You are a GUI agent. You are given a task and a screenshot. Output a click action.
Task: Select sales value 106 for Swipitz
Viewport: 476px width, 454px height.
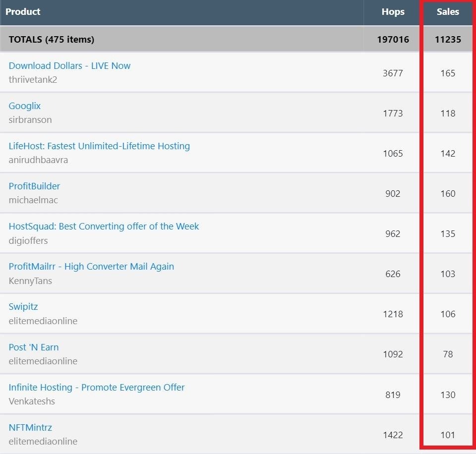[x=448, y=314]
